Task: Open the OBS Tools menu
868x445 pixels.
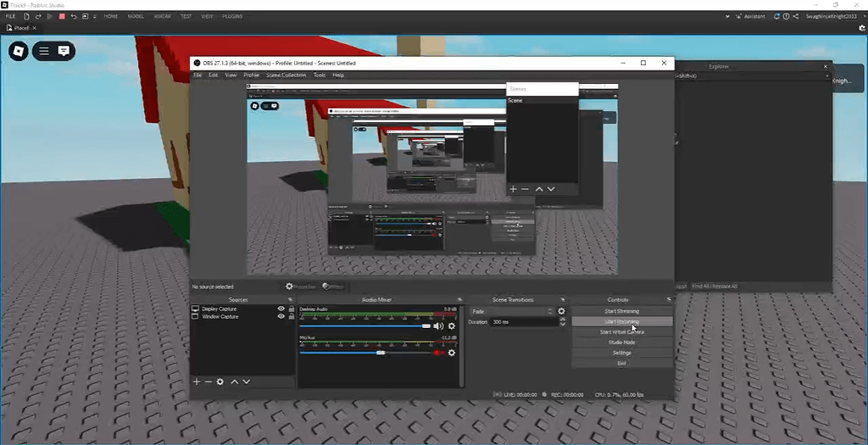Action: point(320,75)
